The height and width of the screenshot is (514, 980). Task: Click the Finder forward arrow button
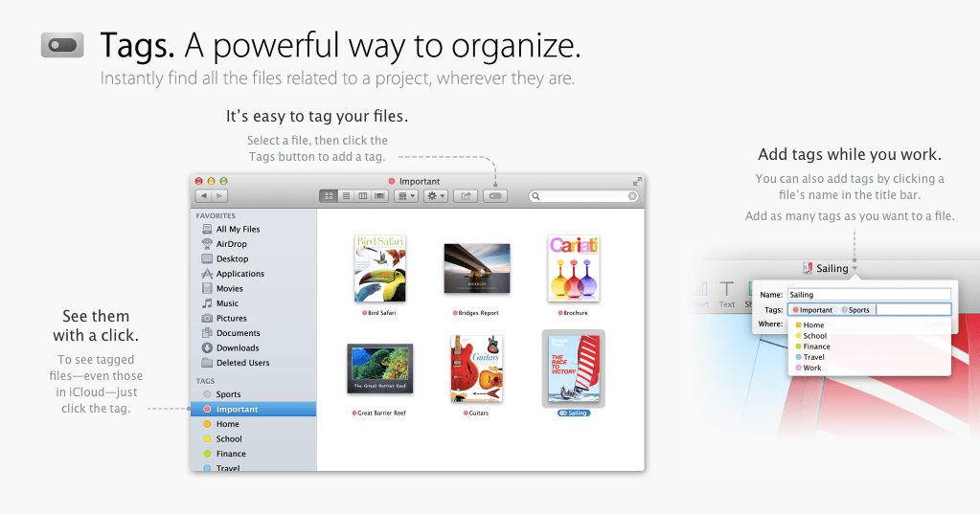pyautogui.click(x=218, y=196)
